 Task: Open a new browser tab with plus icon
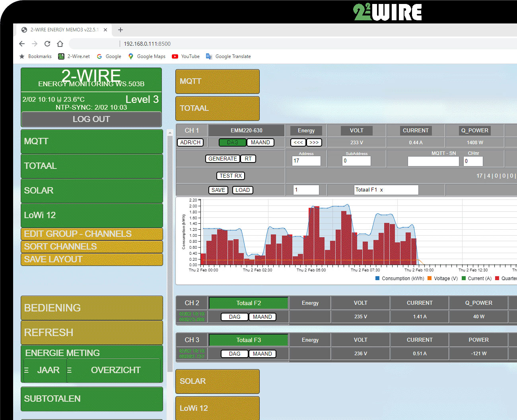121,30
